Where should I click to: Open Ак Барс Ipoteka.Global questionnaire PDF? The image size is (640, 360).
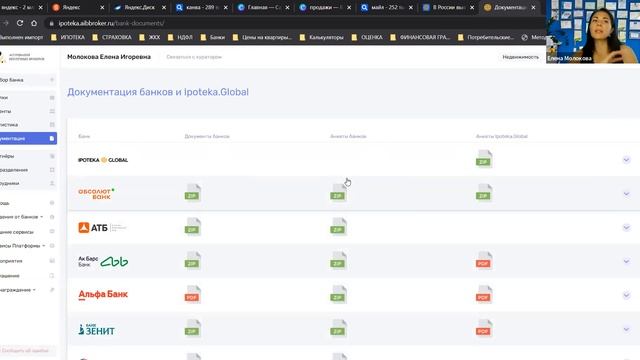click(484, 260)
